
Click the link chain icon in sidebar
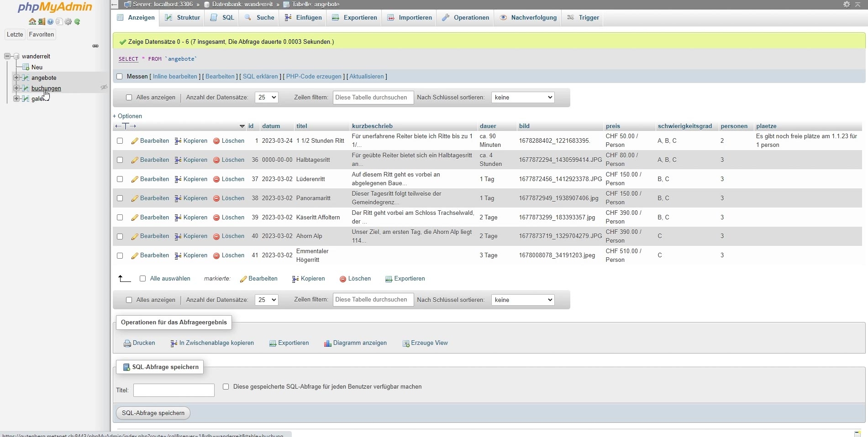(x=95, y=46)
